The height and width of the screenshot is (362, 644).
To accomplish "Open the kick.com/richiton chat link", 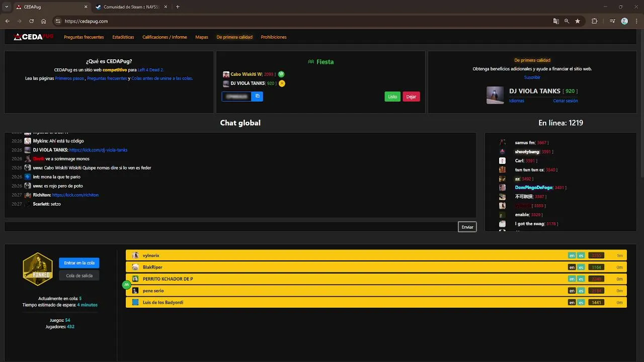I will pyautogui.click(x=75, y=195).
